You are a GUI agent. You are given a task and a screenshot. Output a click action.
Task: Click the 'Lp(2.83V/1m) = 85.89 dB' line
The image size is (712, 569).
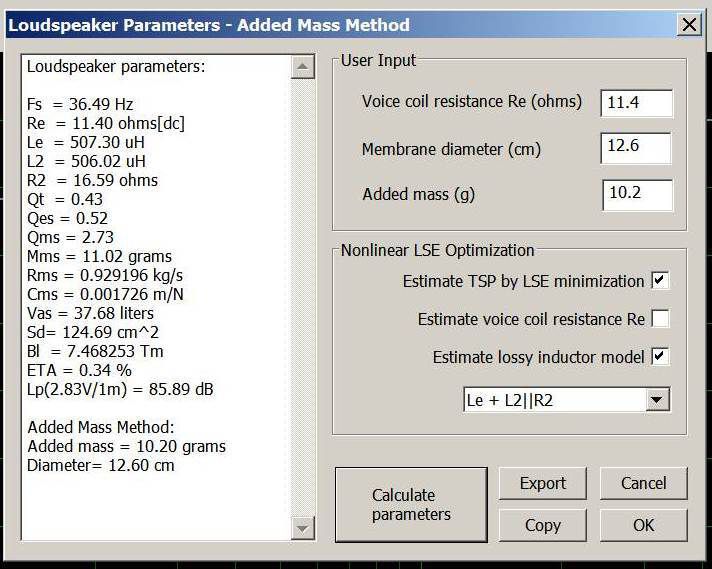[120, 390]
